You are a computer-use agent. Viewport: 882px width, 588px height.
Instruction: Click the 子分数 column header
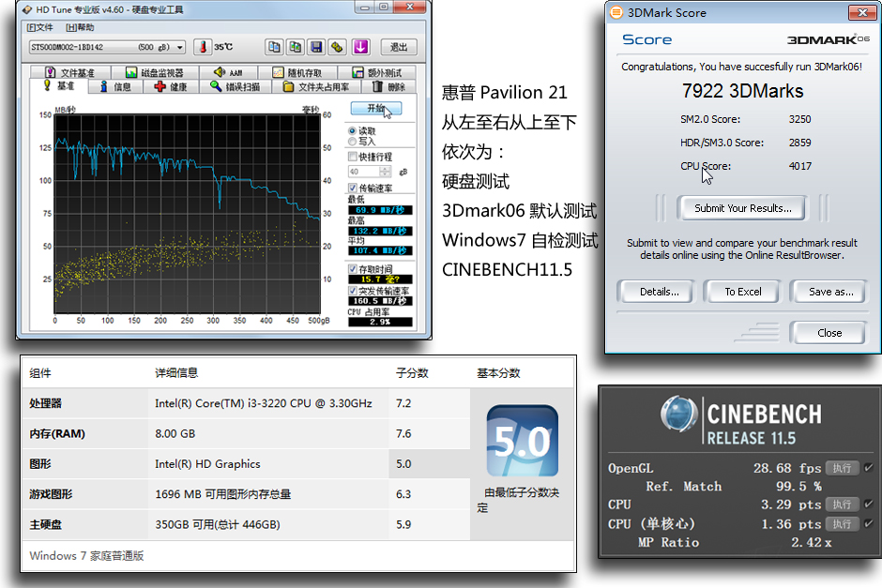pos(412,373)
